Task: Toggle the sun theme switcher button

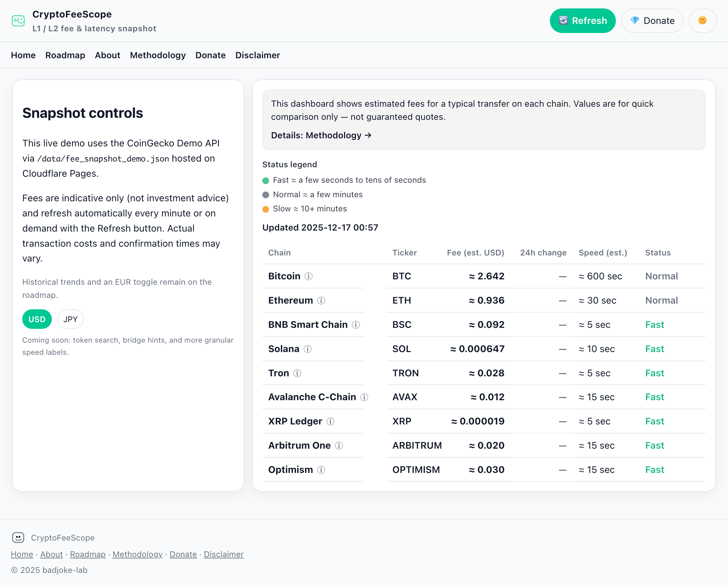Action: [x=702, y=21]
